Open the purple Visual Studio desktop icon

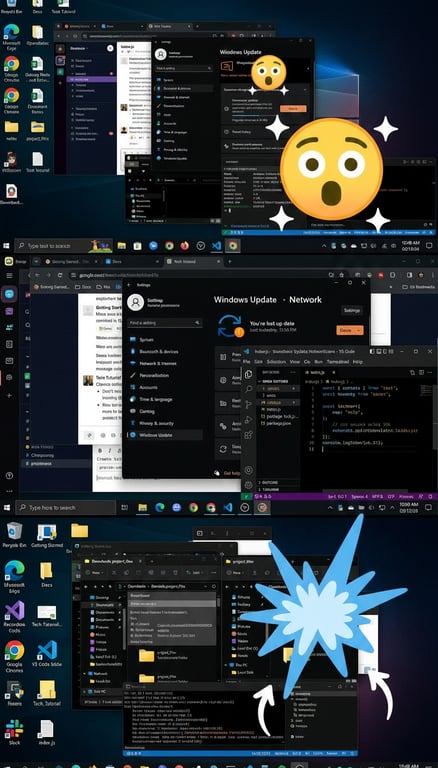tap(14, 611)
